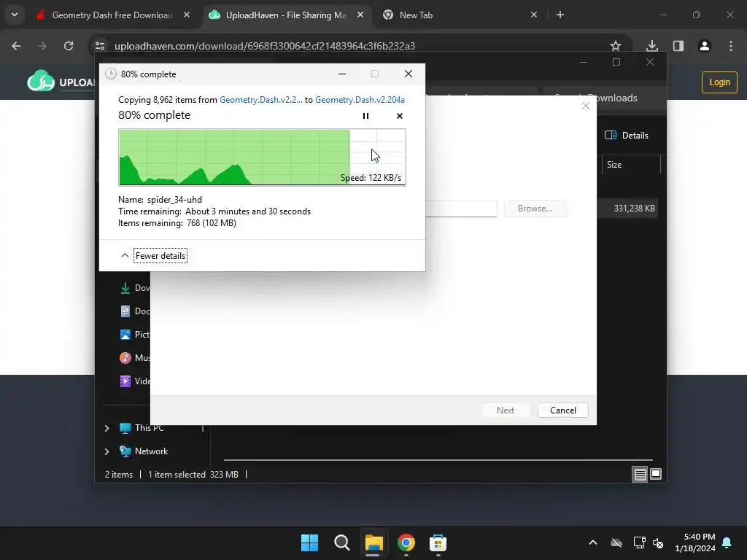Toggle Chrome side panel
The image size is (747, 560).
click(678, 46)
